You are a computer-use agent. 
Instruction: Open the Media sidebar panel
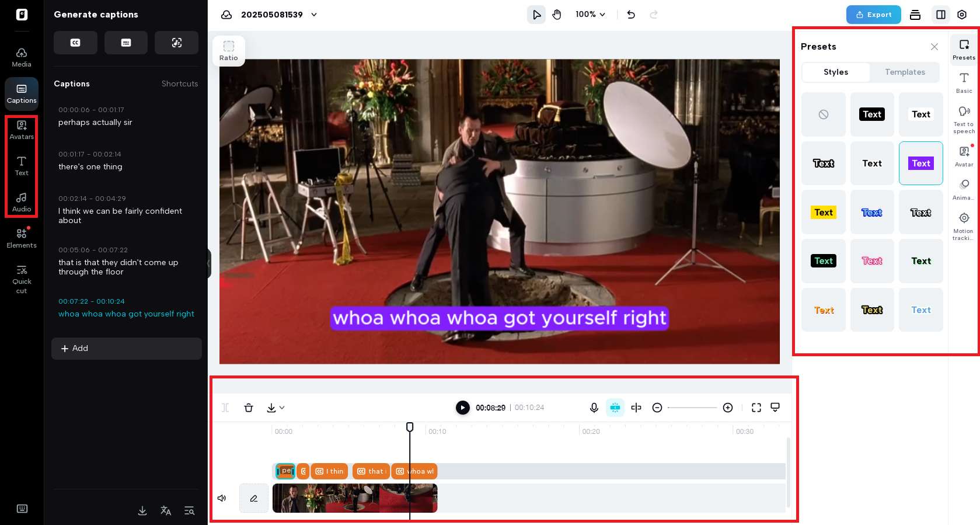point(22,57)
